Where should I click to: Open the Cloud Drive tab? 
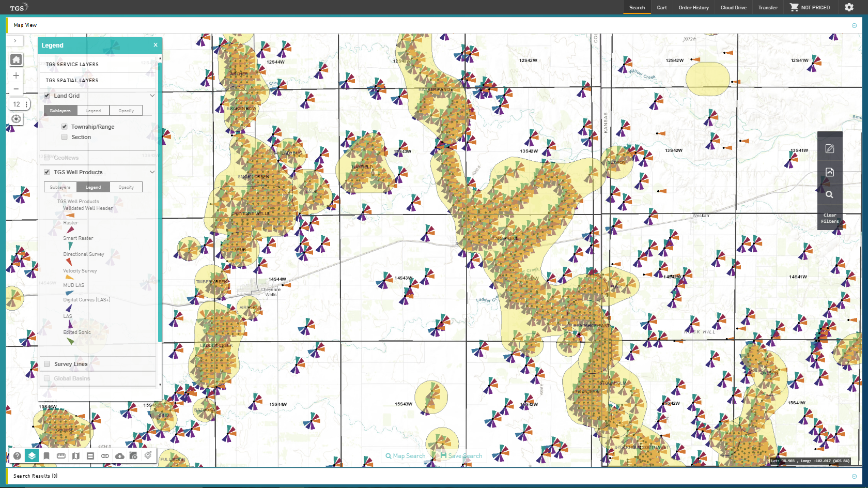click(x=733, y=7)
